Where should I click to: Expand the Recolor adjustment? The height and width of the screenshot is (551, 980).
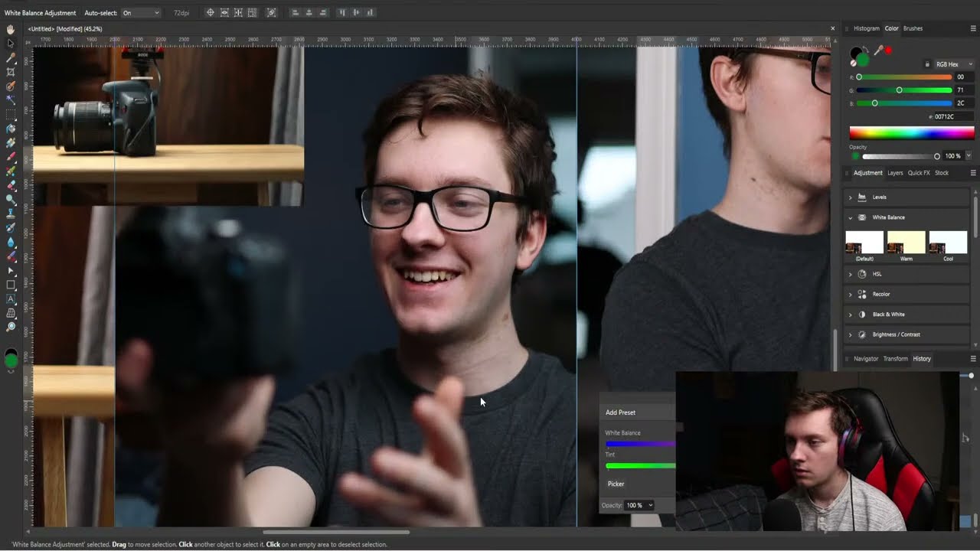[x=850, y=294]
